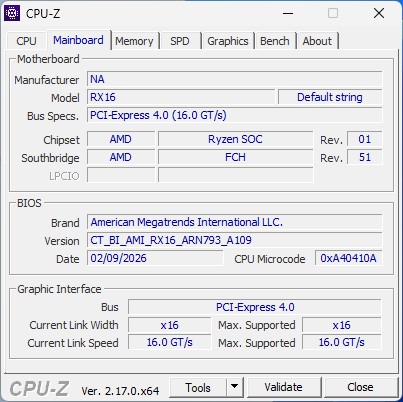Screen dimensions: 403x402
Task: Click the BIOS brand American Megatrends field
Action: pos(235,222)
